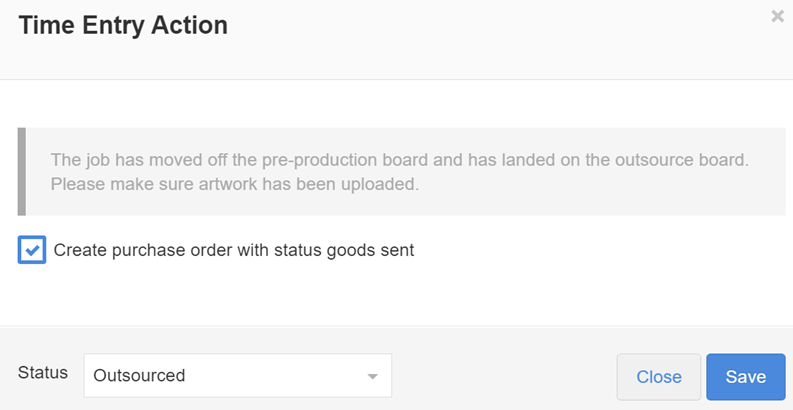Click the Status dropdown arrow caret
Screen dimensions: 793x410
click(372, 377)
